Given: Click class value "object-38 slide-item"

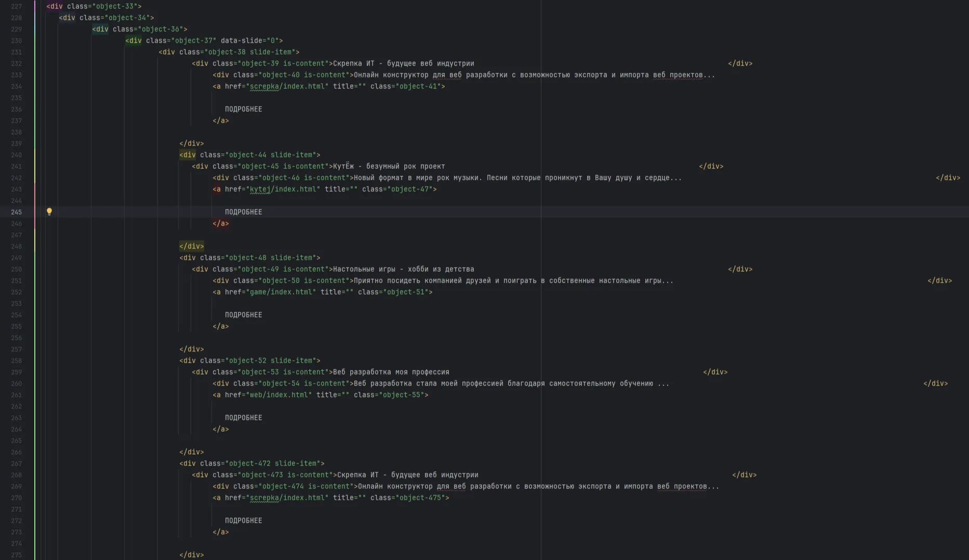Looking at the screenshot, I should pos(251,52).
